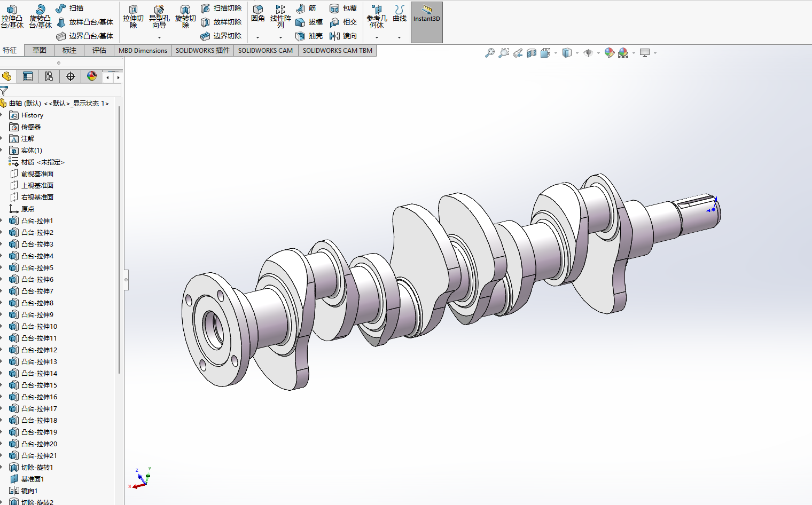Select the 旋转切除 revolved cut tool
The image size is (812, 505).
(185, 17)
